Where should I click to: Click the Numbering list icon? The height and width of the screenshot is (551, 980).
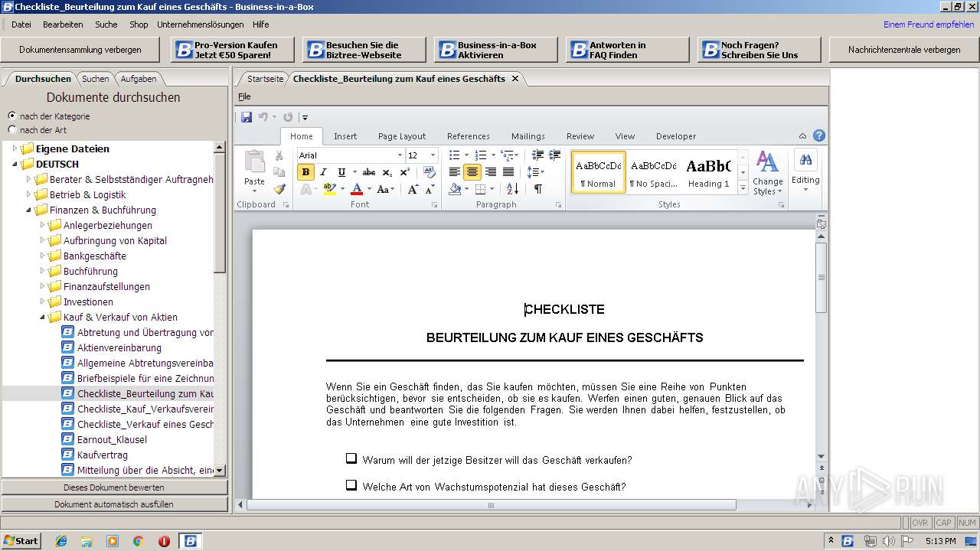coord(481,155)
